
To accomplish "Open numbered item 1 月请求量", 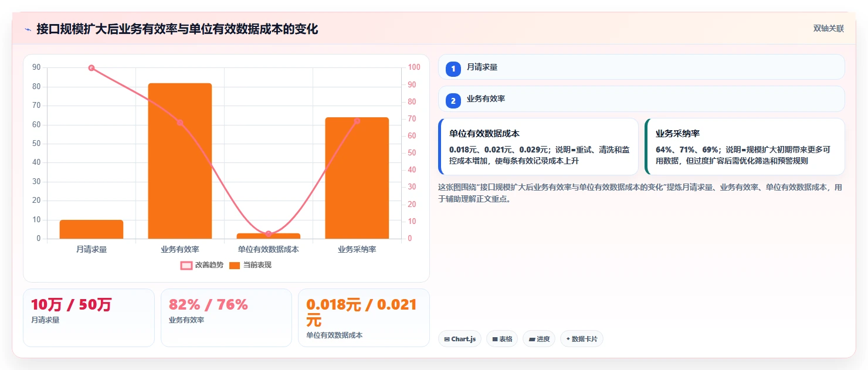I will click(642, 67).
